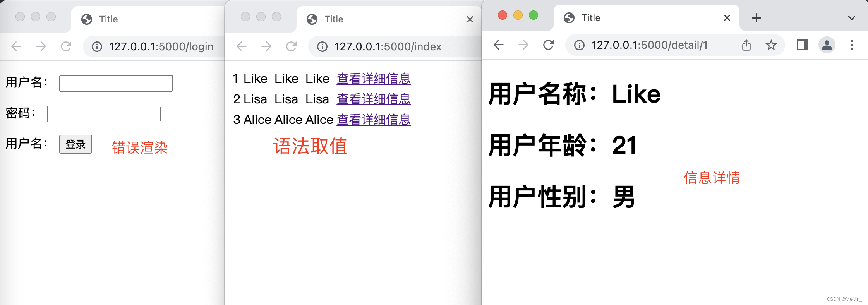Screen dimensions: 868x305
Task: Go forward in the index window
Action: [266, 46]
